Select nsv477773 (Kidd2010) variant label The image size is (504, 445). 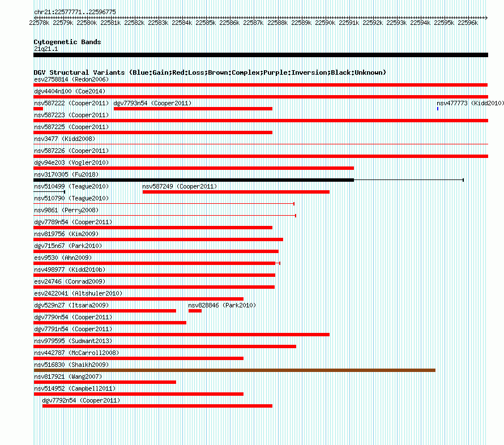tap(470, 103)
